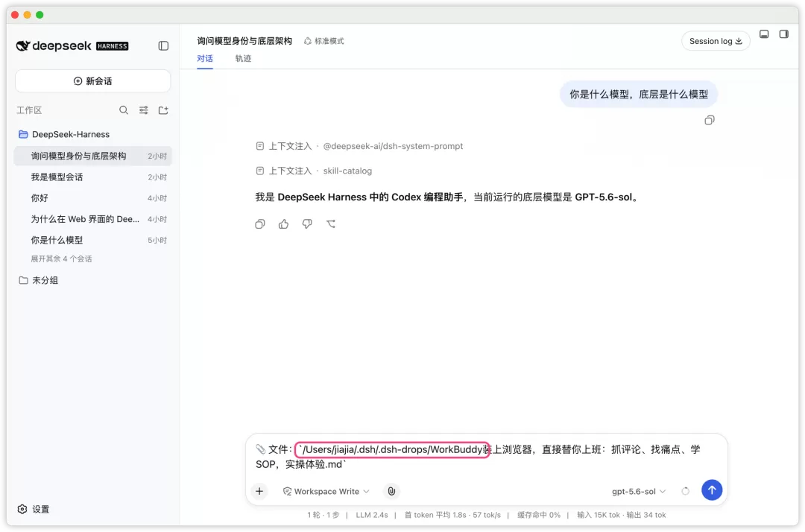Viewport: 805px width, 532px height.
Task: Copy the user message with copy icon
Action: [709, 120]
